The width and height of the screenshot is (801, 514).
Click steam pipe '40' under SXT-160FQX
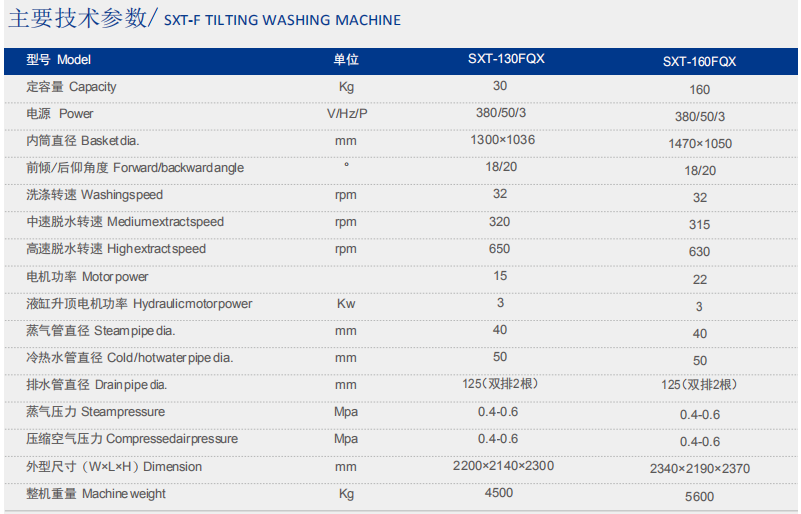(700, 334)
